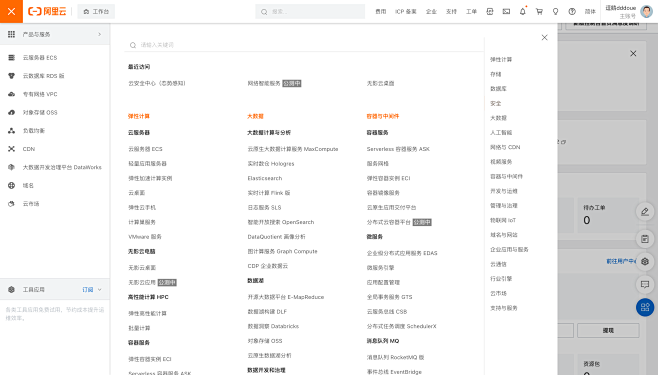Screen dimensions: 658x375
Task: Open 网络智能服务 recent item
Action: click(x=264, y=83)
